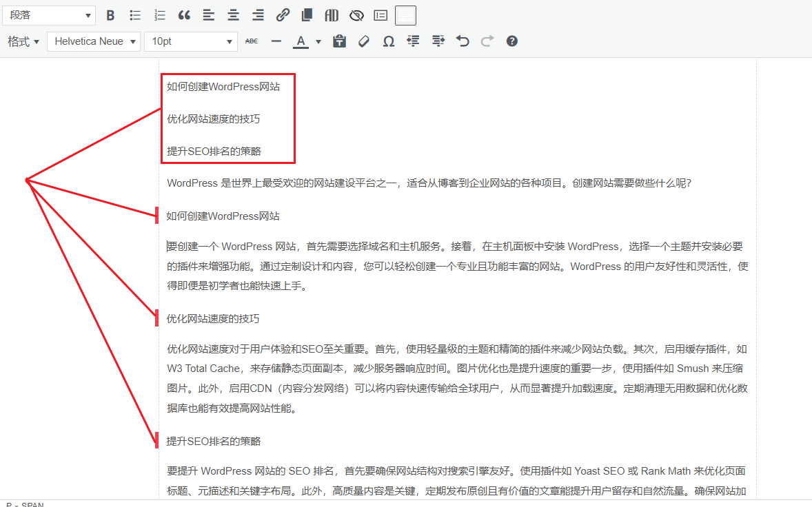This screenshot has height=507, width=812.
Task: Open the text color picker arrow
Action: tap(318, 41)
